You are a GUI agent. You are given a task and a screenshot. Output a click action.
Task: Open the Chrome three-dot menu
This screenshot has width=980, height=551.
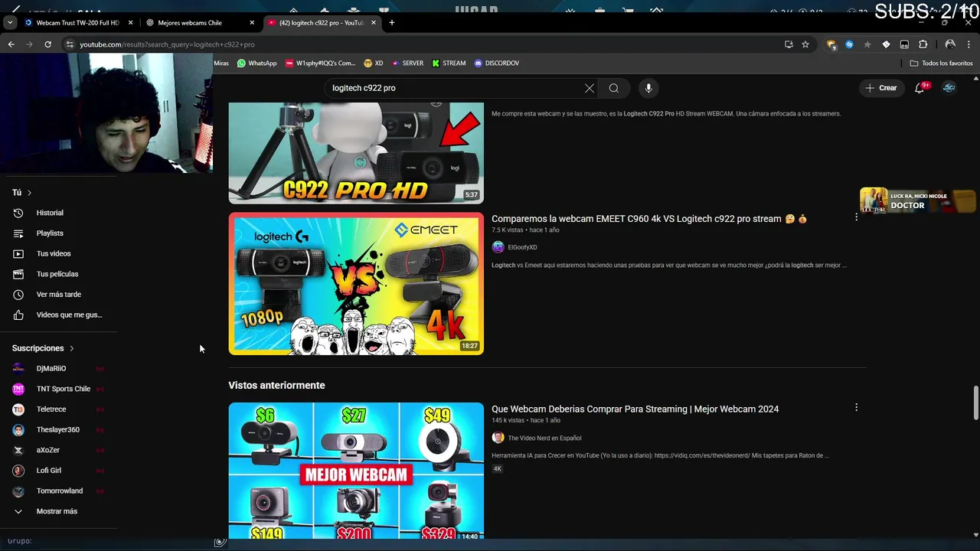pyautogui.click(x=969, y=44)
